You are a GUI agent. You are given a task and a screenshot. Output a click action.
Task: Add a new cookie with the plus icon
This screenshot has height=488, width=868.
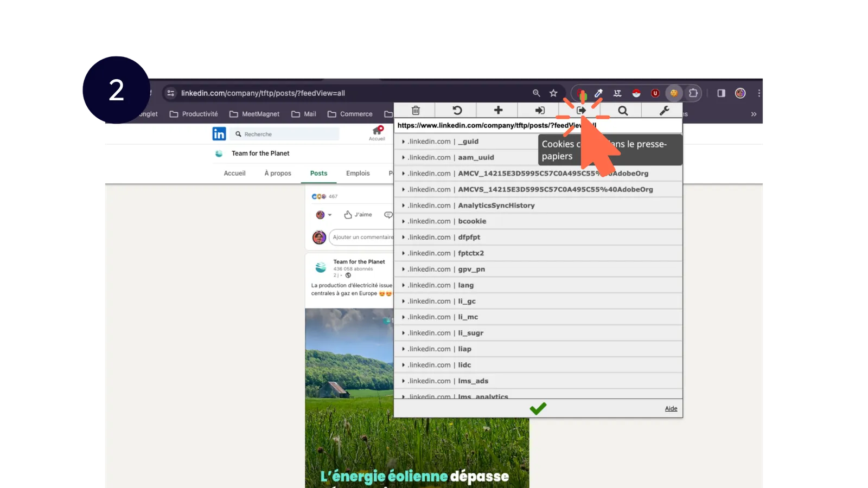[x=498, y=110]
